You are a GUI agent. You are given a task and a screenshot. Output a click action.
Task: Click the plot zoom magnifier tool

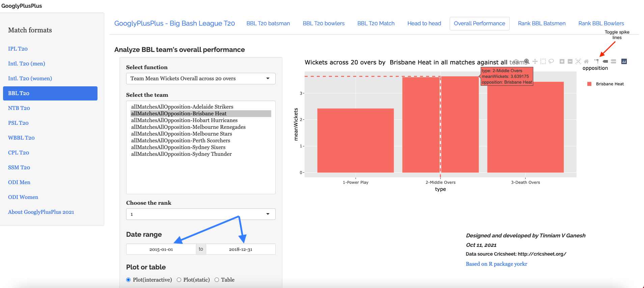[x=527, y=61]
